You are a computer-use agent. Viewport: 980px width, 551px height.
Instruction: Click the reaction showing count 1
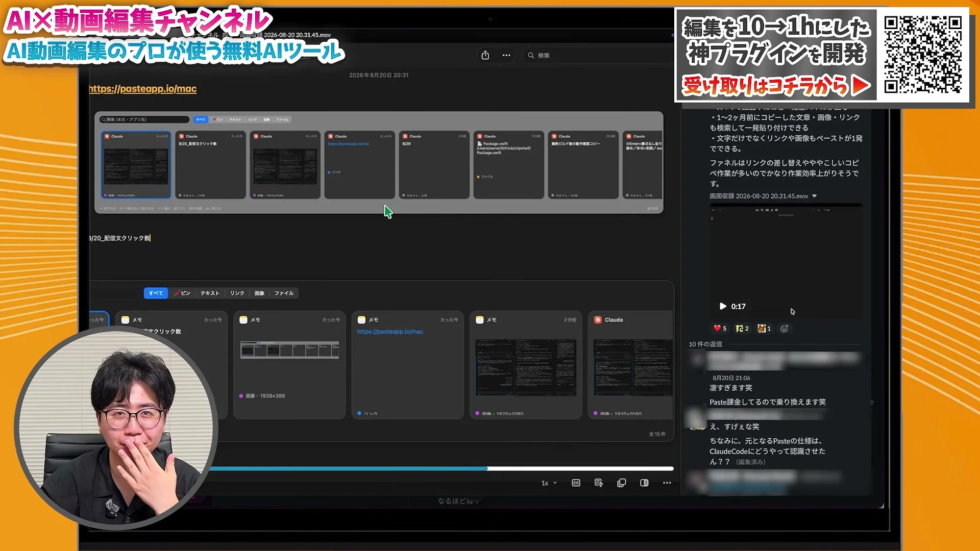coord(764,329)
